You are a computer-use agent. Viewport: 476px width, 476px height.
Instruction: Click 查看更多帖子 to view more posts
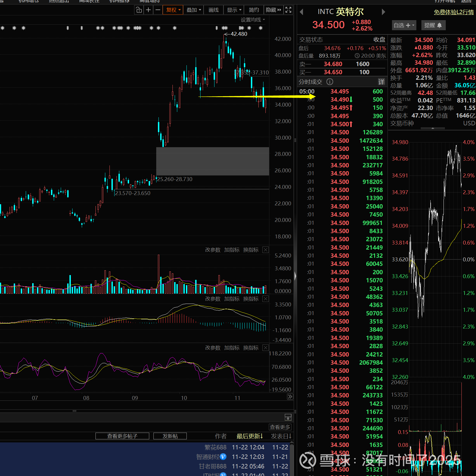pos(122,436)
